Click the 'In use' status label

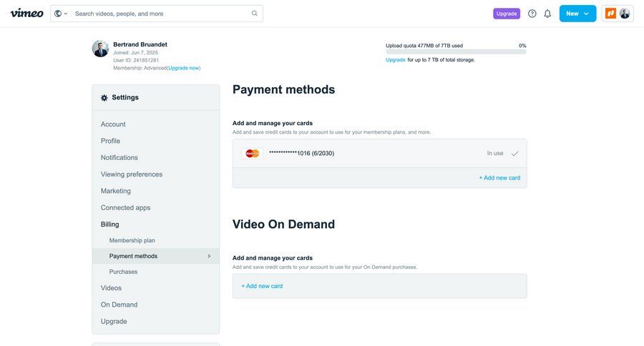click(x=495, y=153)
